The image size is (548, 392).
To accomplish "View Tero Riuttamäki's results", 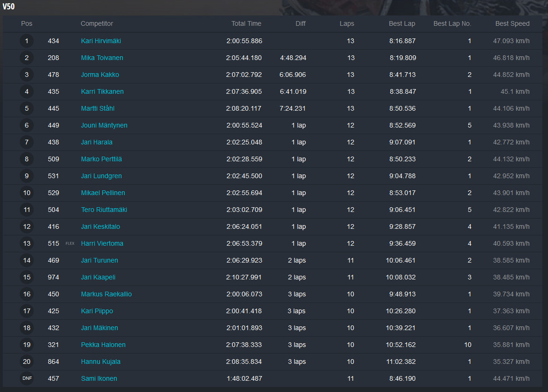I will pos(104,210).
